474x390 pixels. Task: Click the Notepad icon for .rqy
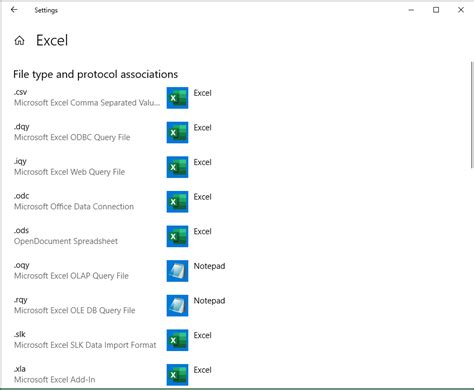[x=177, y=306]
